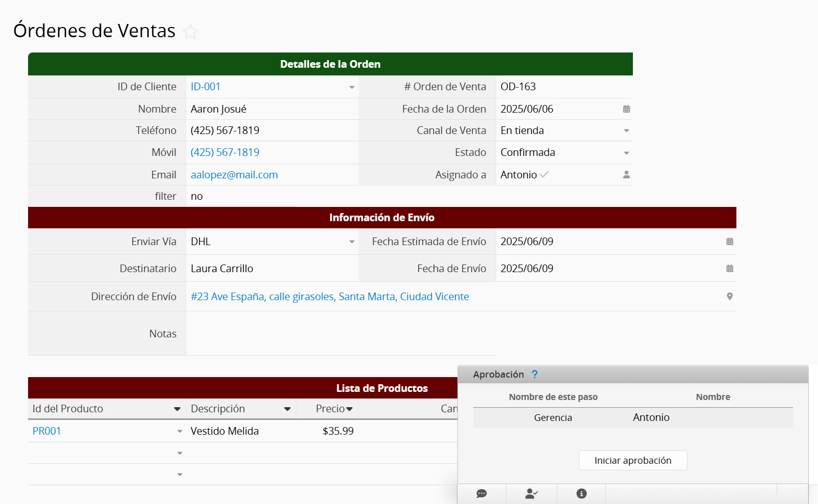Open comments speech bubble icon
Viewport: 818px width, 504px height.
481,493
